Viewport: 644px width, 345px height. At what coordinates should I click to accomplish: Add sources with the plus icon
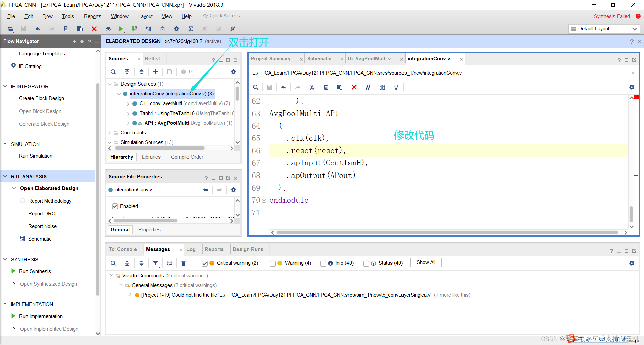coord(155,72)
